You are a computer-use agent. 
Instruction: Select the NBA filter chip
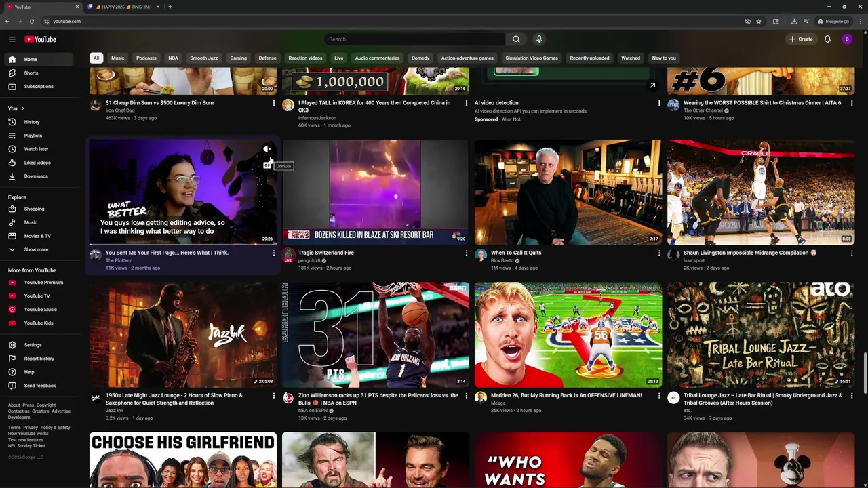174,58
